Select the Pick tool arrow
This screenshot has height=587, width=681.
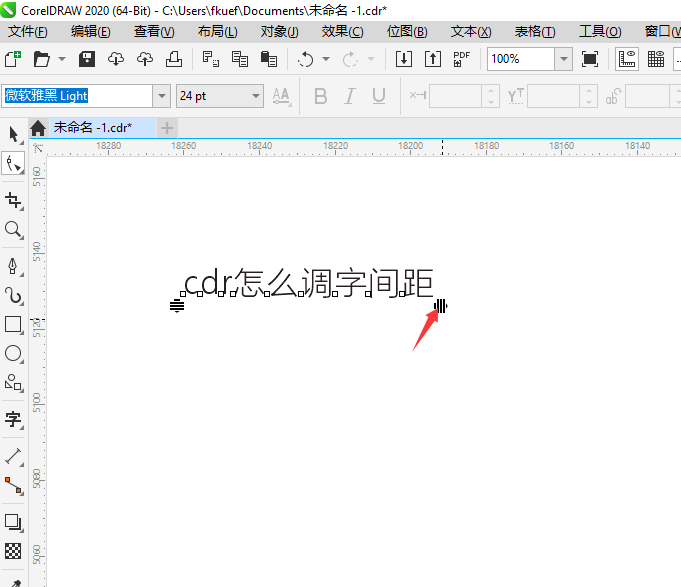click(x=13, y=134)
